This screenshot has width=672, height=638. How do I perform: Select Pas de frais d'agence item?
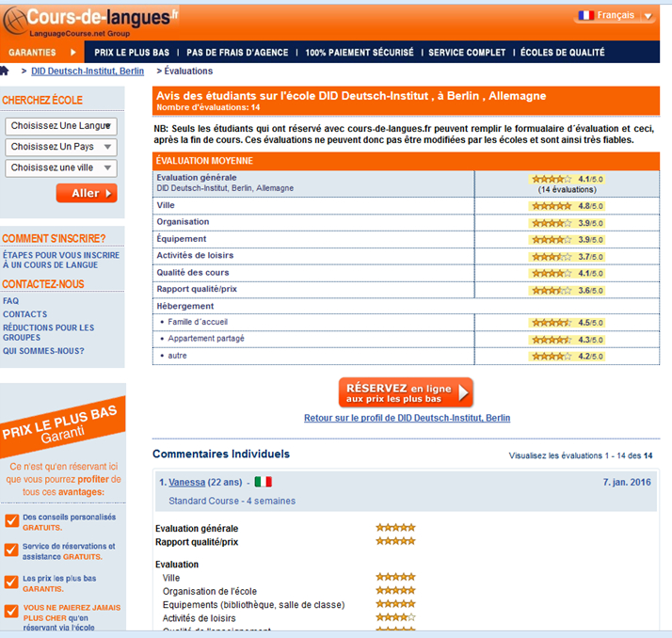(x=237, y=53)
